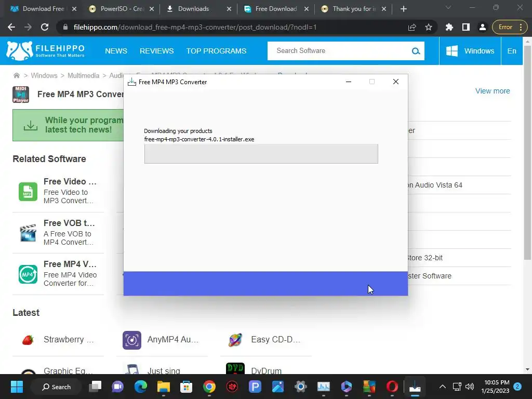Go back to the previous page
This screenshot has height=399, width=532.
tap(11, 27)
